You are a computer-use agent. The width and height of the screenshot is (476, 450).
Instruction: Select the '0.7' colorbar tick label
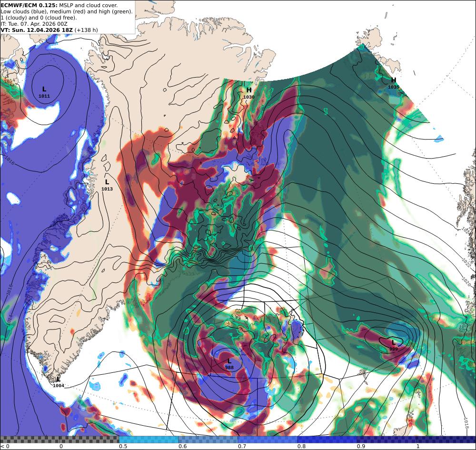[x=242, y=446]
